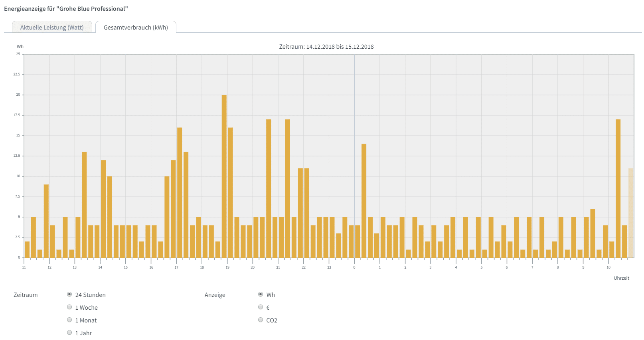Pick the 1 Jahr radio button
This screenshot has width=644, height=340.
69,333
